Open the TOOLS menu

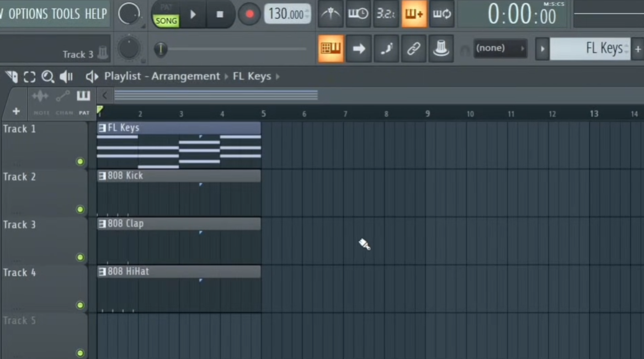(x=66, y=14)
